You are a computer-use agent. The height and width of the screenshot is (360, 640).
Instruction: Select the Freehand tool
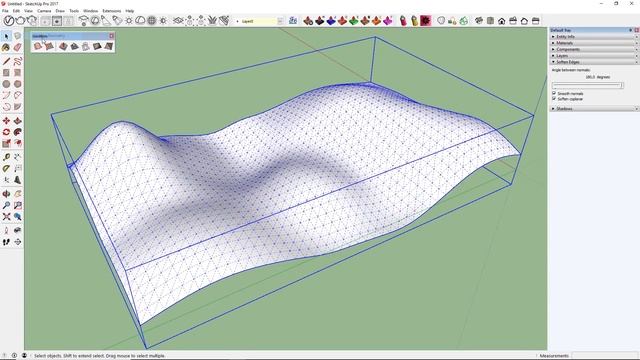(x=18, y=62)
